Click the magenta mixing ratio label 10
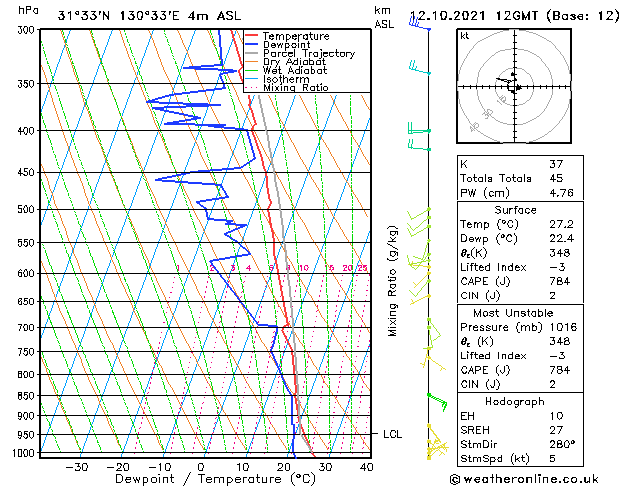This screenshot has height=486, width=629. click(x=304, y=268)
